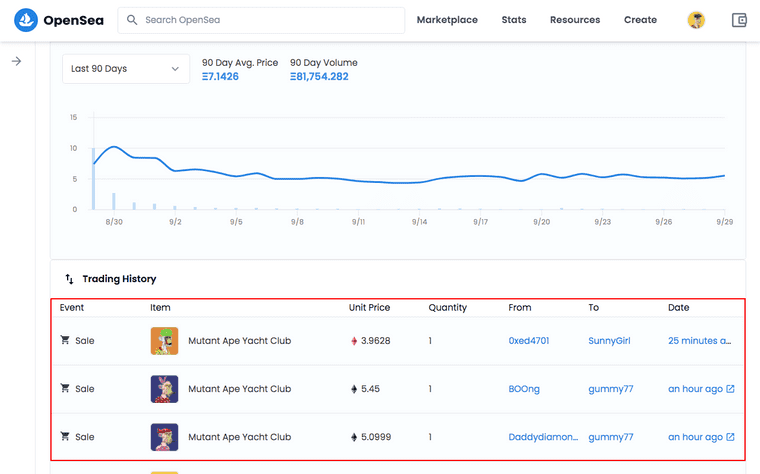Open the Marketplace menu
This screenshot has height=474, width=760.
click(x=447, y=20)
